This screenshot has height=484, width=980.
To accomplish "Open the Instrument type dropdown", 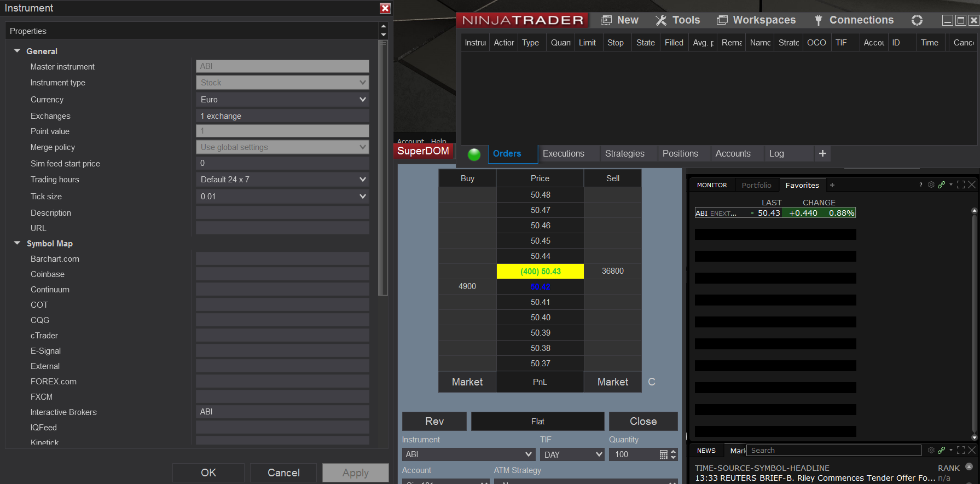I will click(282, 83).
